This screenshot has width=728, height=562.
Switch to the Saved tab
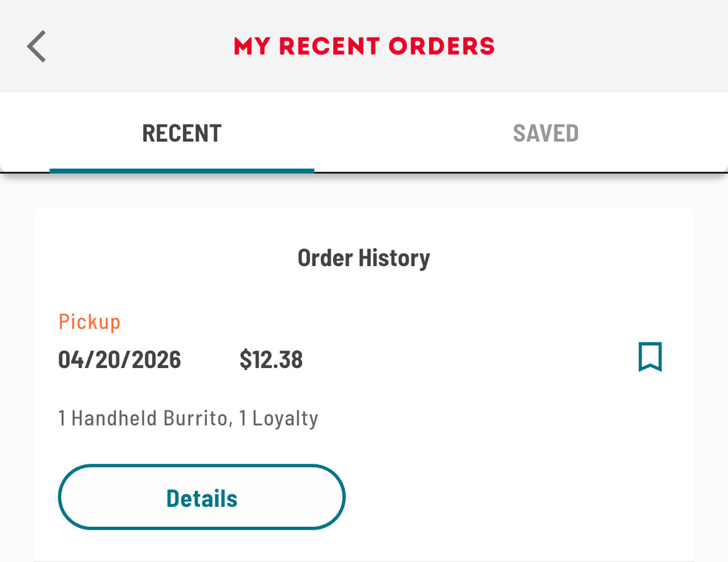pyautogui.click(x=545, y=133)
